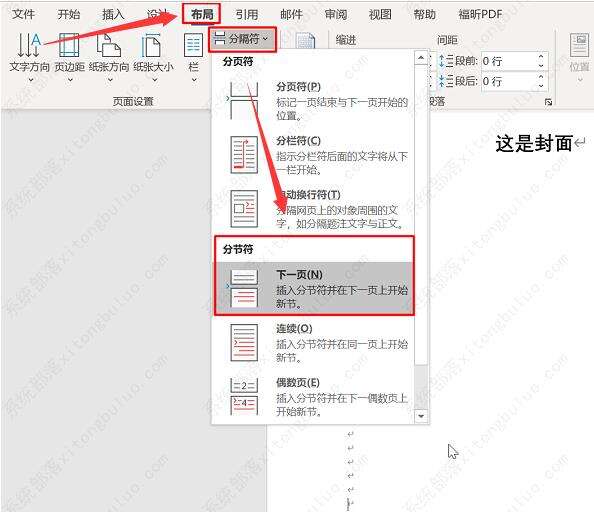594x512 pixels.
Task: Click the 栏 columns icon
Action: coord(193,45)
